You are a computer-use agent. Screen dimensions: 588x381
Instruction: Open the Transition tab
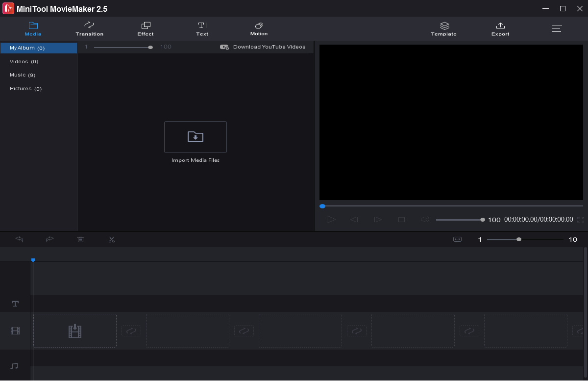tap(89, 29)
